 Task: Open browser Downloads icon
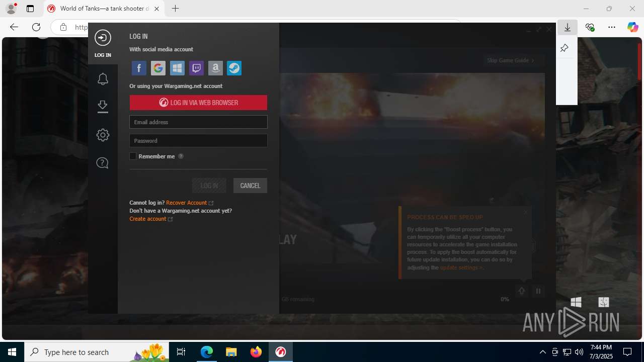pos(568,27)
